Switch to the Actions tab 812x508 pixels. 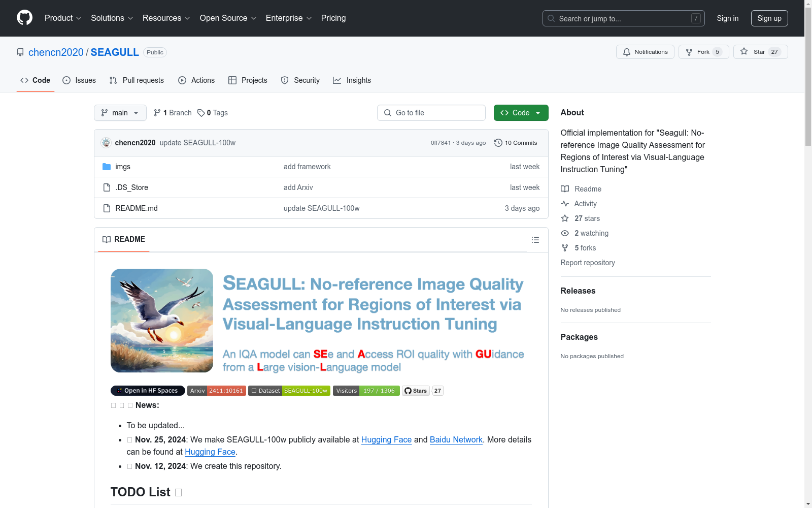(x=196, y=80)
